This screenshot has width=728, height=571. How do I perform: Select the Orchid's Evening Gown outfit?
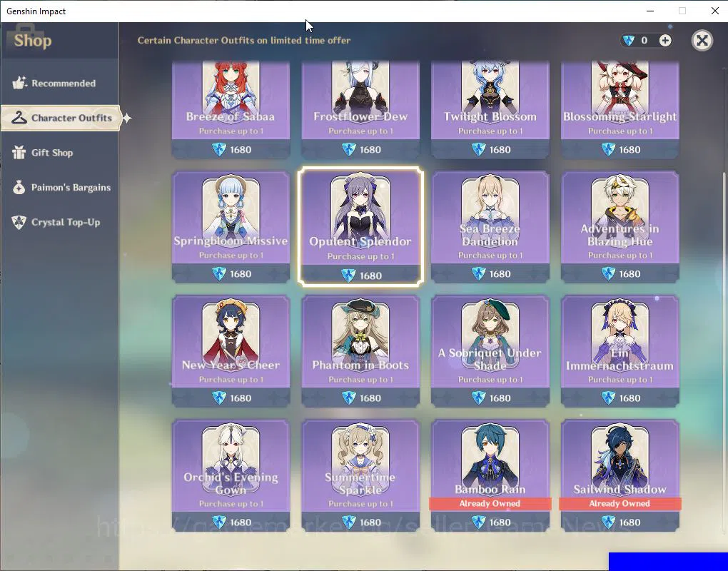click(231, 475)
